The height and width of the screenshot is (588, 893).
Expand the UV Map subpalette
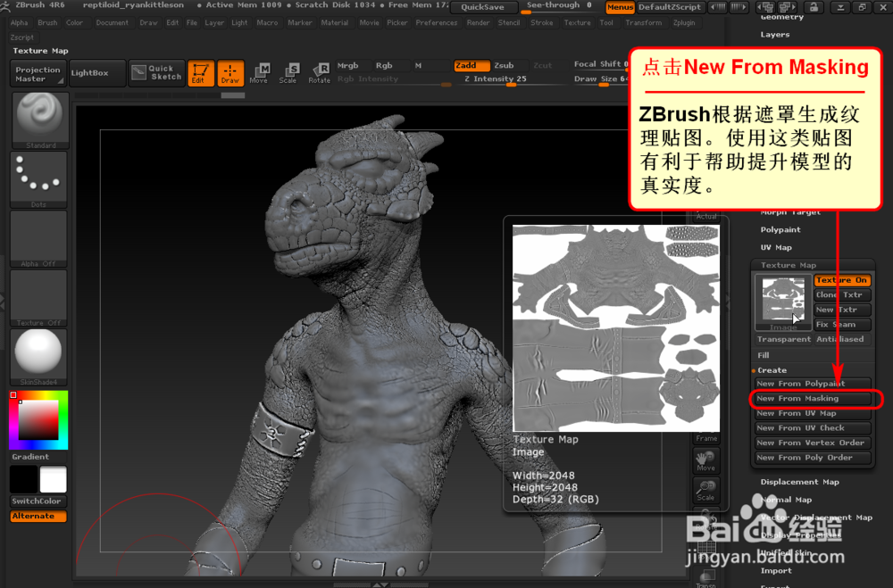[x=776, y=248]
